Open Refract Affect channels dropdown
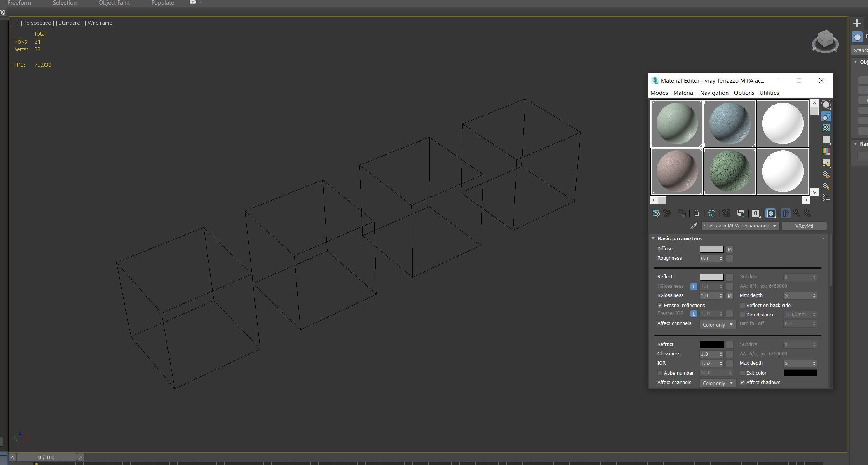 (x=718, y=383)
